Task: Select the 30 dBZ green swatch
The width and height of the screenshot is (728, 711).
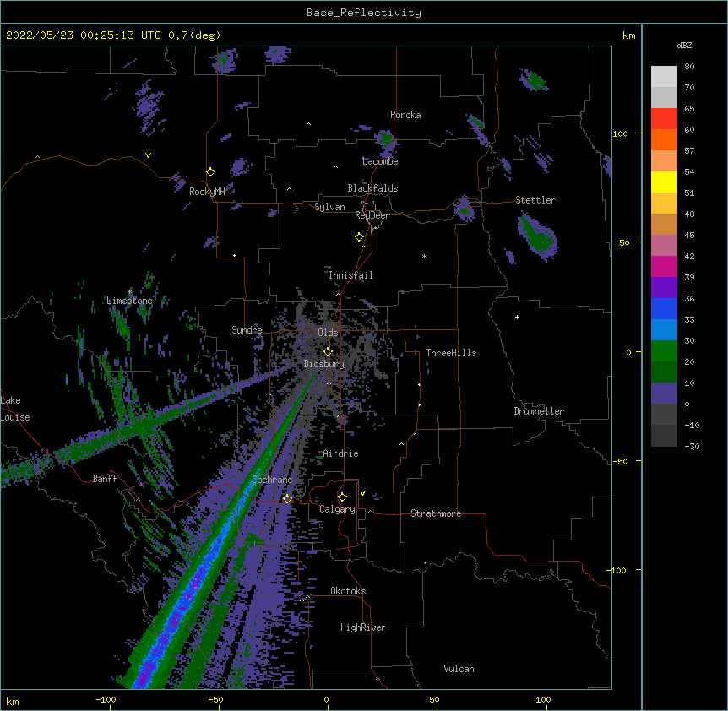Action: pyautogui.click(x=664, y=351)
